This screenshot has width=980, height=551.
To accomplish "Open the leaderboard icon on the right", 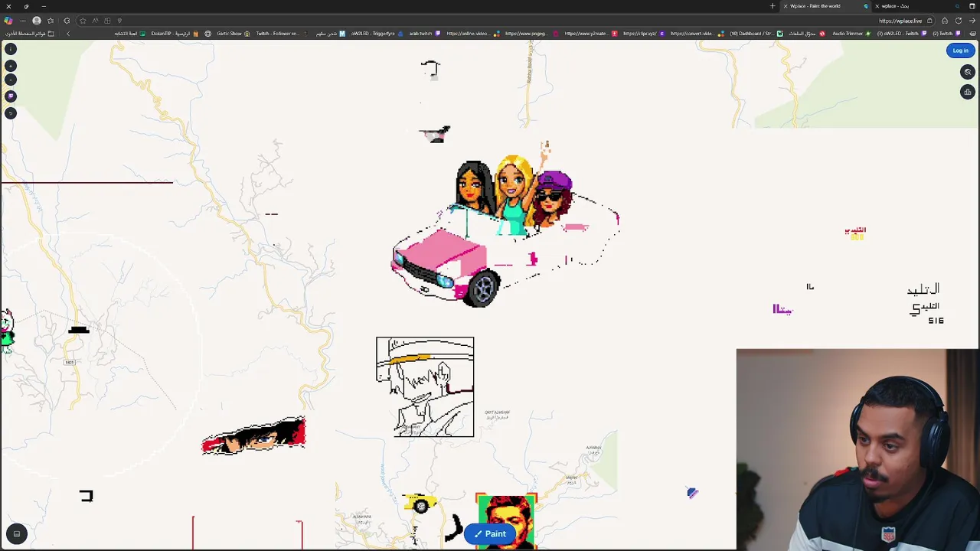I will 968,92.
